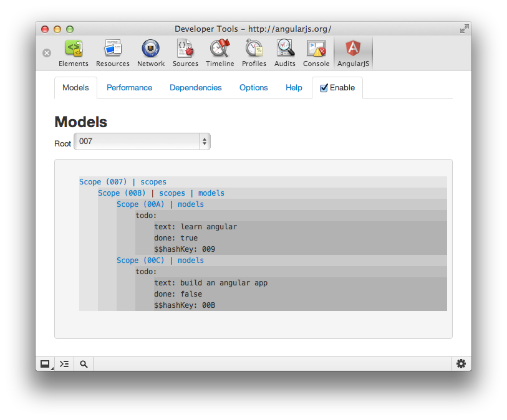Show the Timeline panel
This screenshot has width=507, height=420.
[x=220, y=53]
